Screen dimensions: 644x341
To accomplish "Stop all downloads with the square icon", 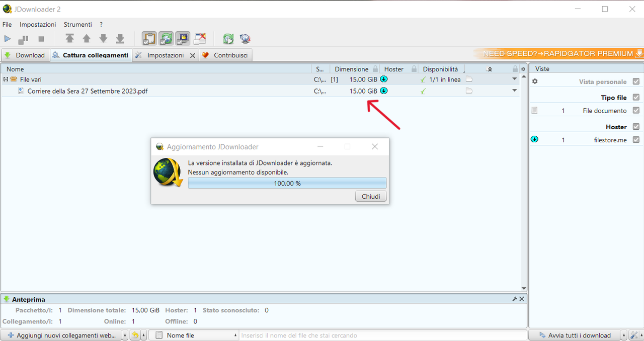I will point(41,39).
